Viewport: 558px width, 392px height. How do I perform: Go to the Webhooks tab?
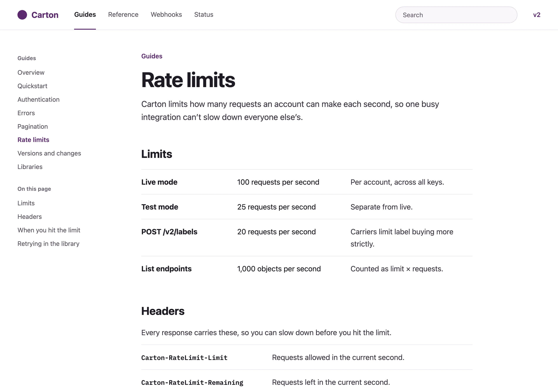click(x=166, y=15)
